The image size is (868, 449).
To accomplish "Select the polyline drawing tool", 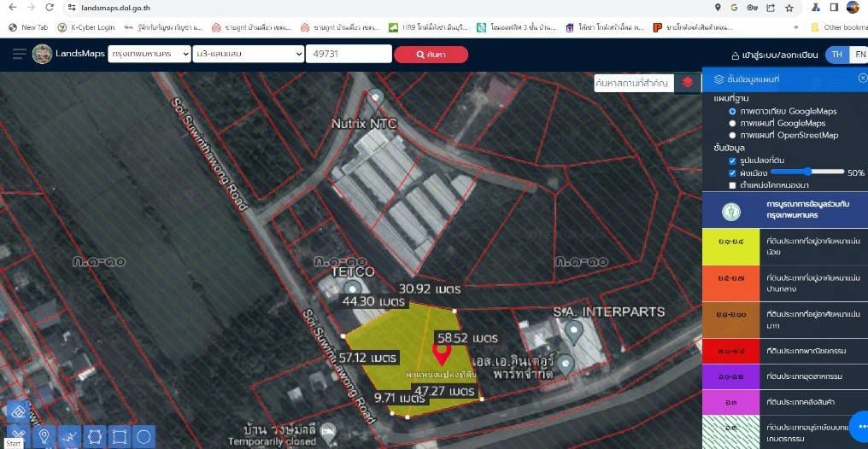I will 69,436.
